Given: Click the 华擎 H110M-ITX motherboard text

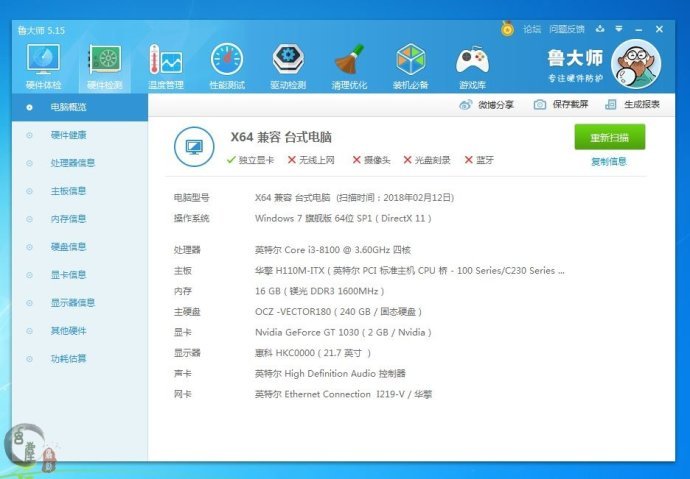Looking at the screenshot, I should point(410,271).
